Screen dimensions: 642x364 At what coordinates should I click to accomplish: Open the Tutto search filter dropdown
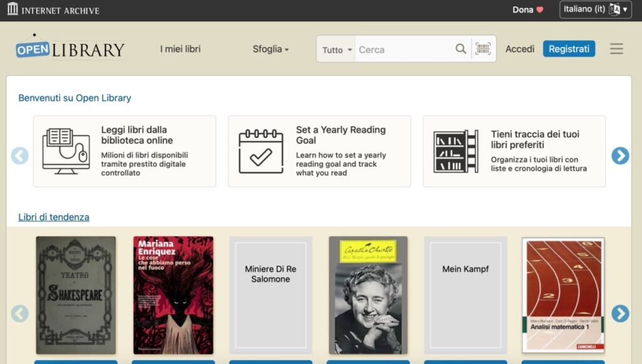tap(337, 50)
